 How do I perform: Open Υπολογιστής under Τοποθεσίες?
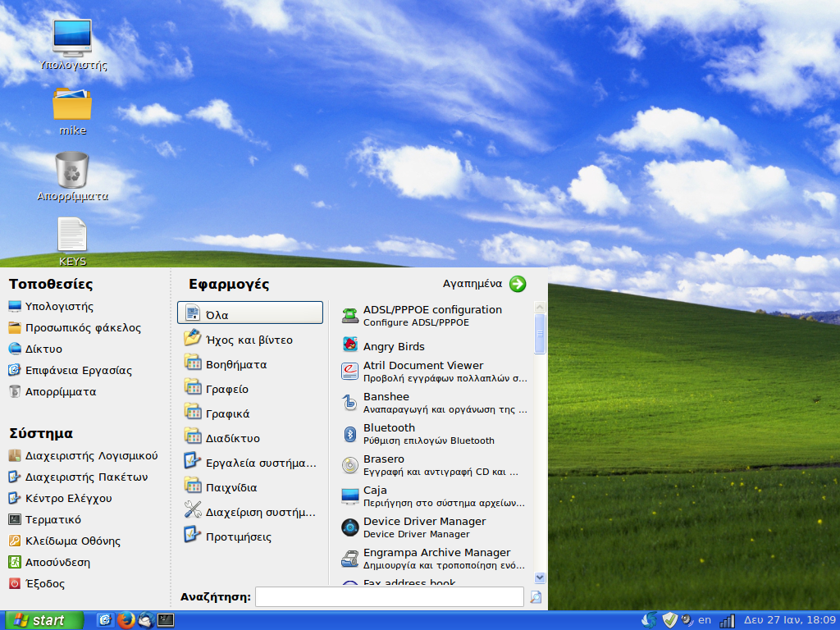(x=52, y=307)
